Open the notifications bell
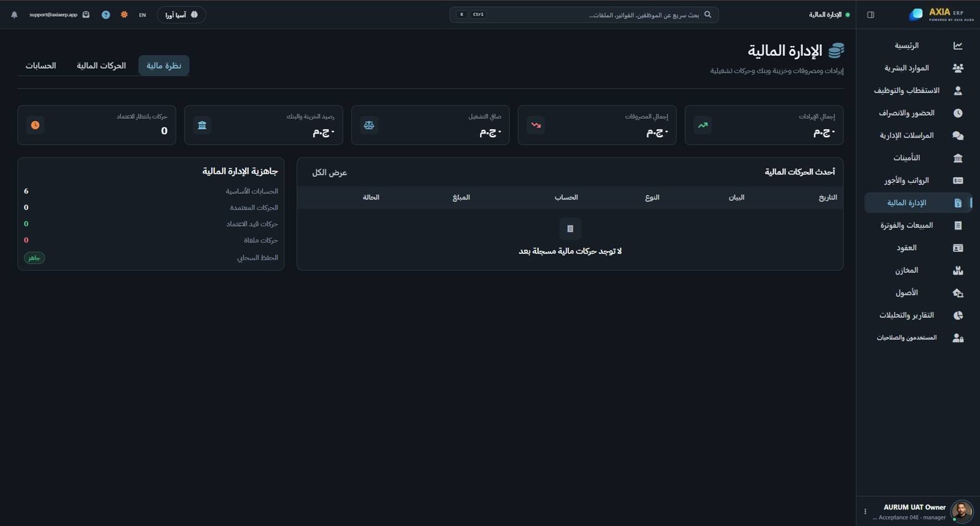980x526 pixels. pos(14,15)
